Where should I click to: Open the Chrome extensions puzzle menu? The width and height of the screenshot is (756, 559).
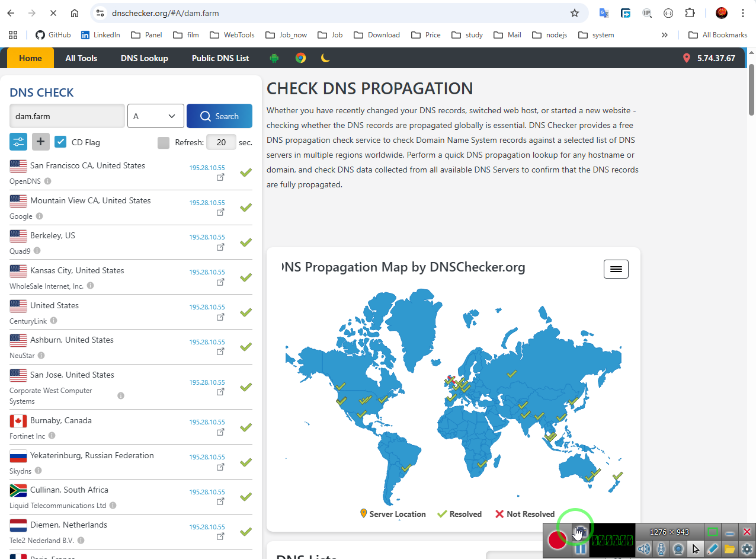[690, 13]
